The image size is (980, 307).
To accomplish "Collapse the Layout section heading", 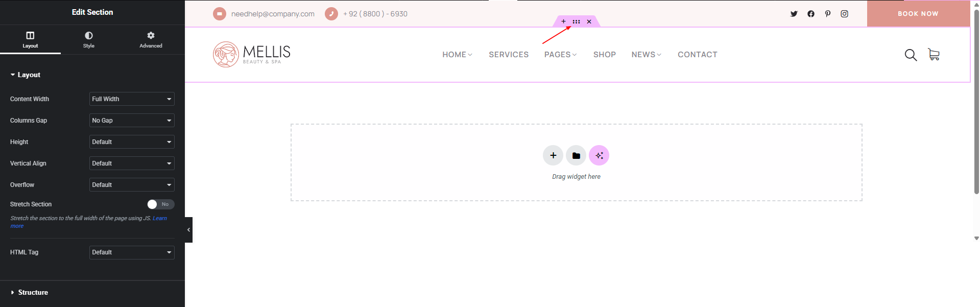I will pos(26,75).
